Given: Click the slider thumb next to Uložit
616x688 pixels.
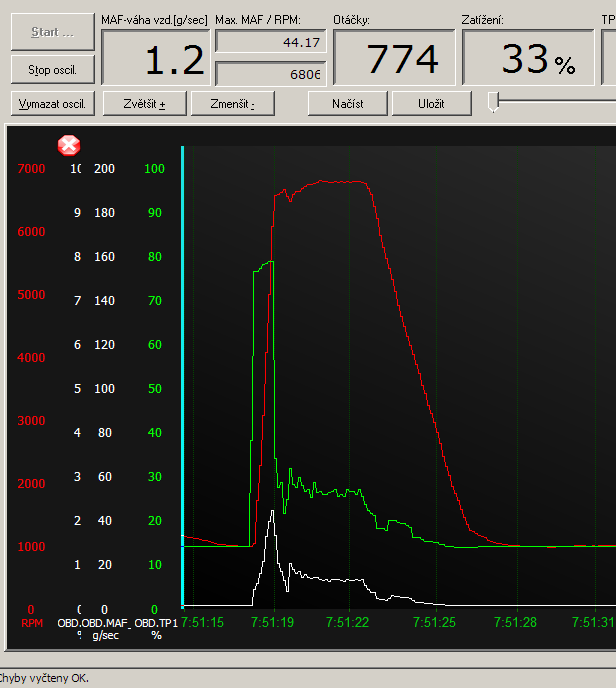Looking at the screenshot, I should coord(492,102).
